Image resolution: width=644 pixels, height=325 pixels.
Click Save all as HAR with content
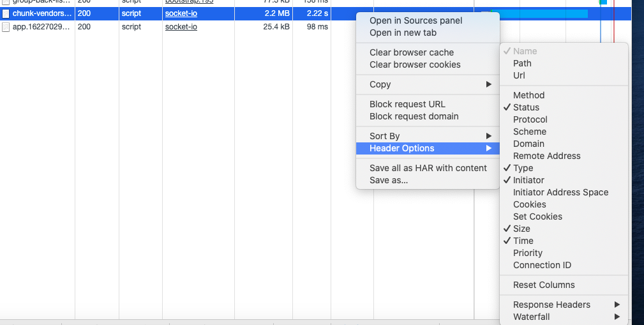(428, 168)
